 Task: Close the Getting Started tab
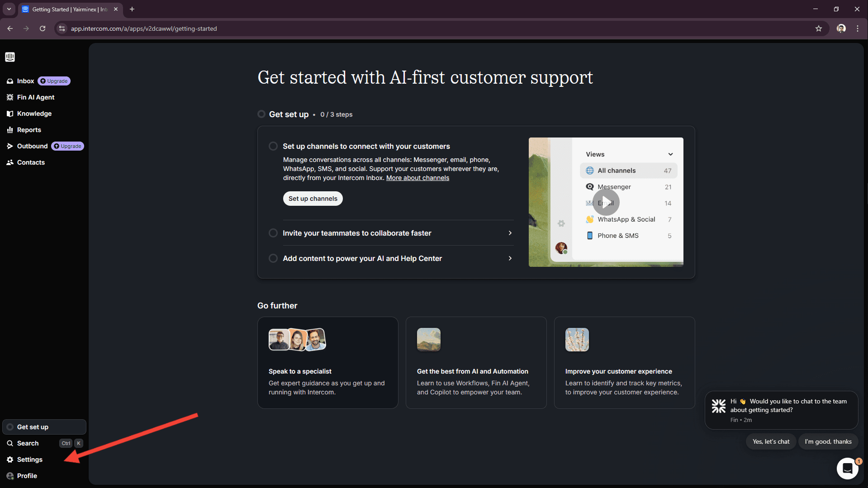[116, 9]
